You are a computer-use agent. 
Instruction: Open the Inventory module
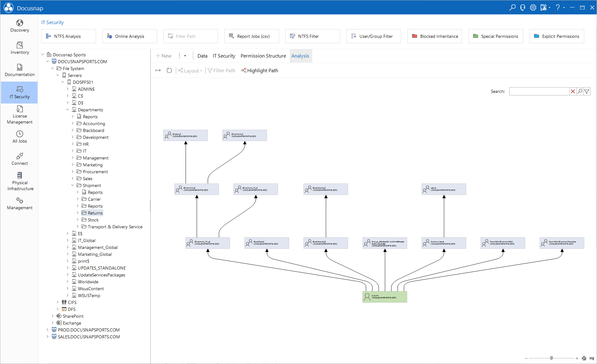[x=19, y=48]
